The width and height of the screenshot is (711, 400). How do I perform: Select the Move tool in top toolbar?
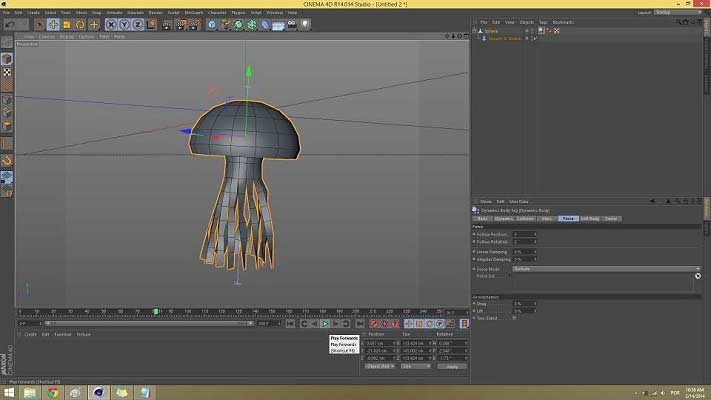53,24
